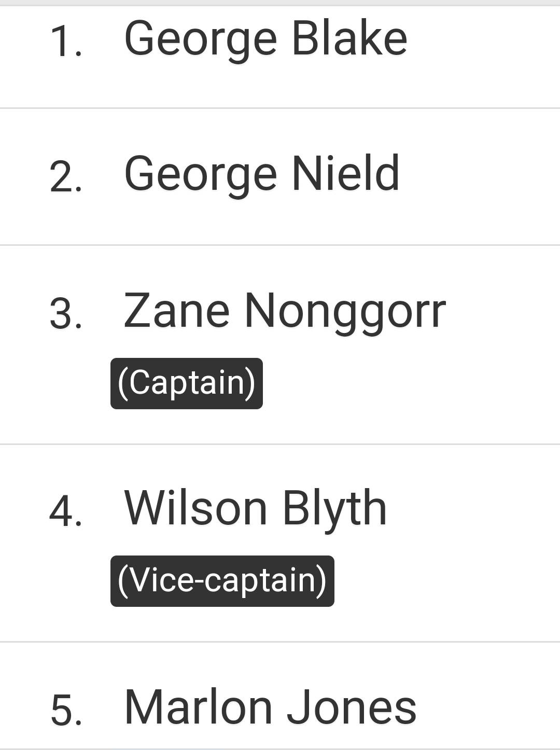Click the first name Zane

[x=176, y=310]
